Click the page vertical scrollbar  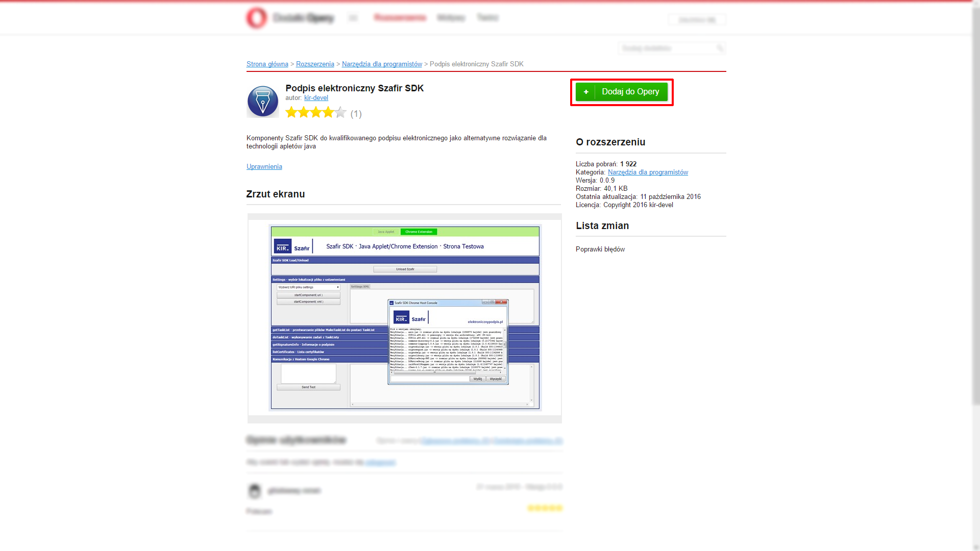(975, 204)
